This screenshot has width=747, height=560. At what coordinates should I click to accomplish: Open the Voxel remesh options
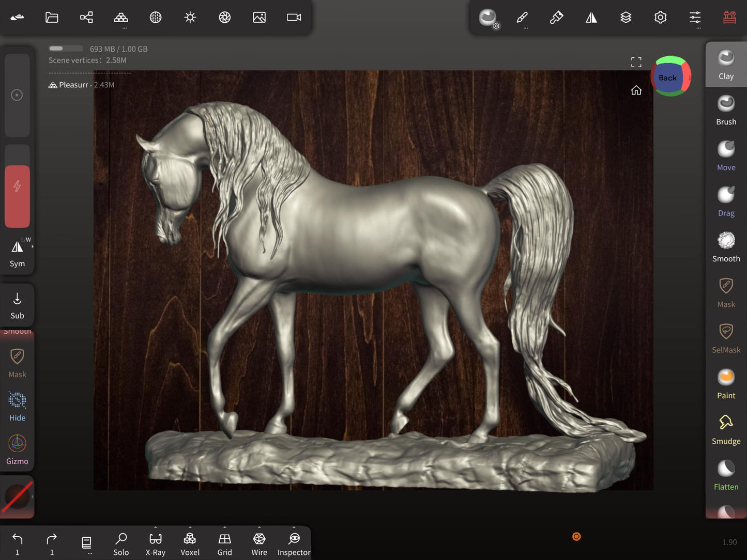tap(190, 544)
